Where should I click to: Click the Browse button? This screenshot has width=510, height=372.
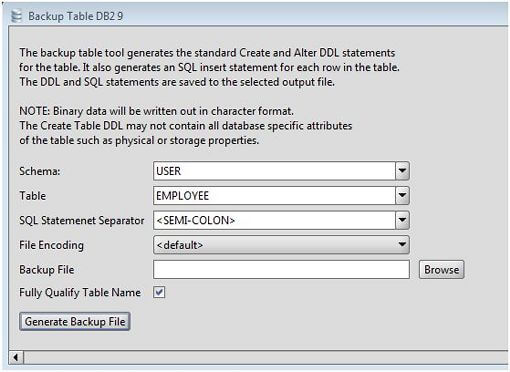(441, 269)
